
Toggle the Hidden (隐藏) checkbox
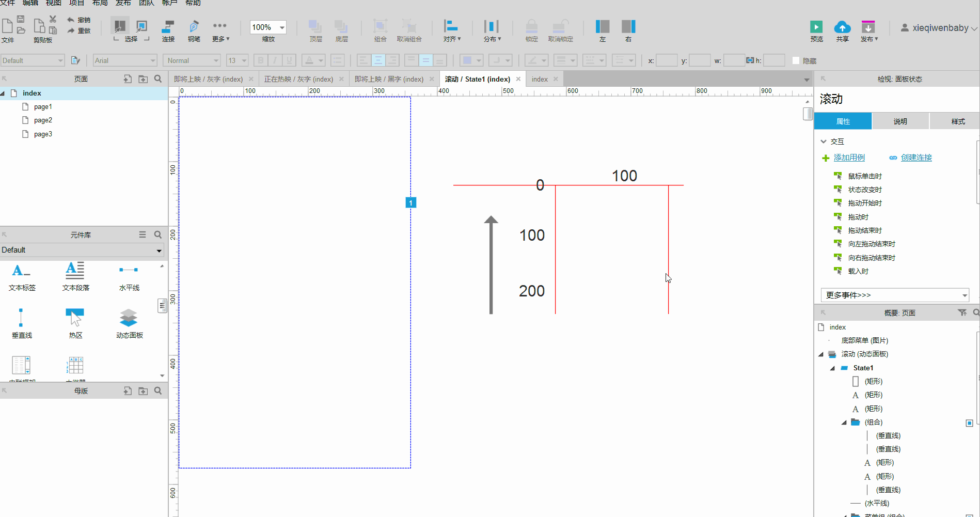[x=796, y=60]
